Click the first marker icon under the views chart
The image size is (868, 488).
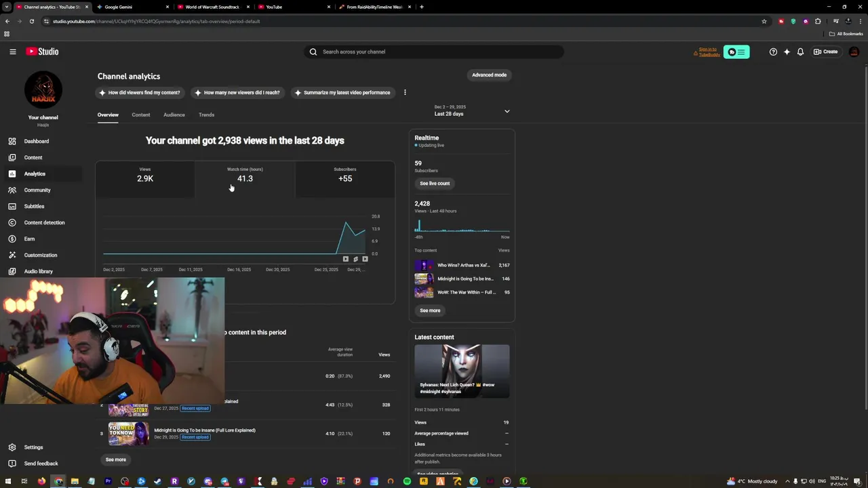coord(346,259)
